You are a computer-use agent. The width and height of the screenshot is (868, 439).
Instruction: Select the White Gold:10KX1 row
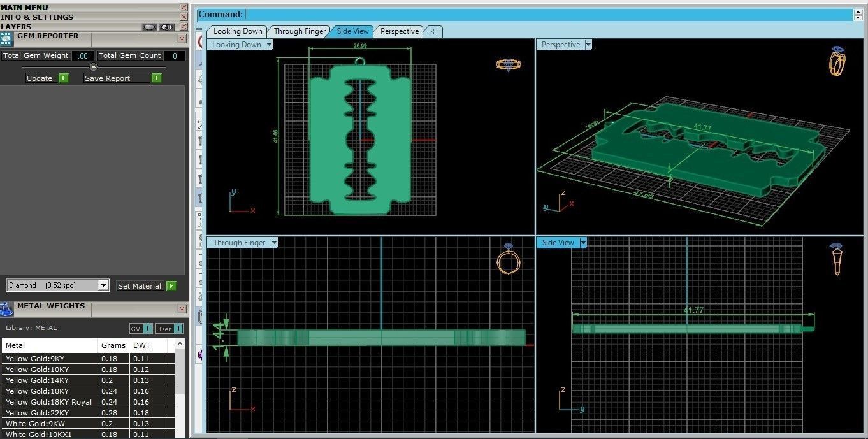[88, 435]
